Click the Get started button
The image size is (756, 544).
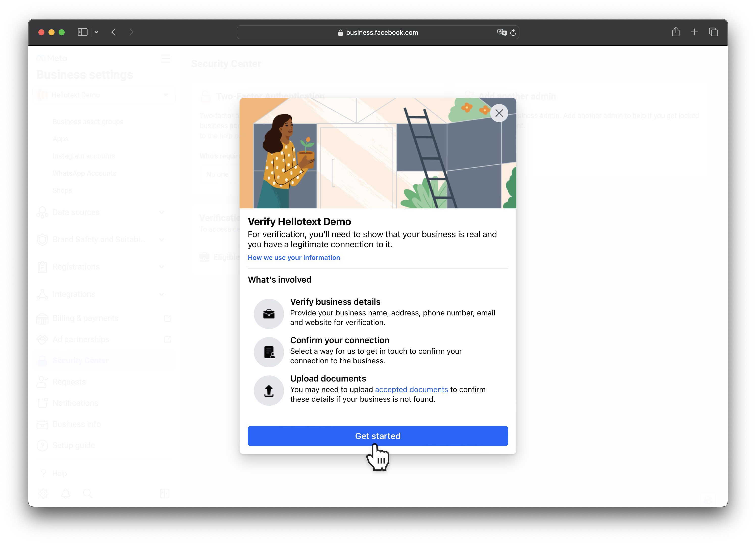(x=378, y=436)
